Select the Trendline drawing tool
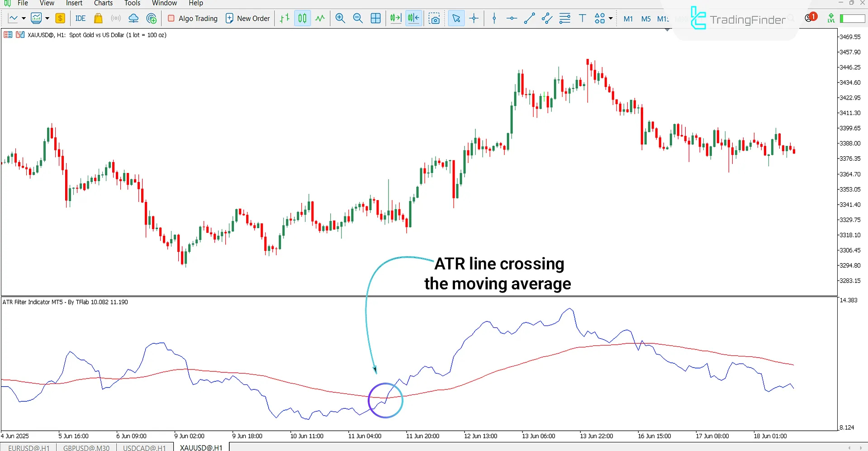Image resolution: width=868 pixels, height=451 pixels. click(x=529, y=18)
